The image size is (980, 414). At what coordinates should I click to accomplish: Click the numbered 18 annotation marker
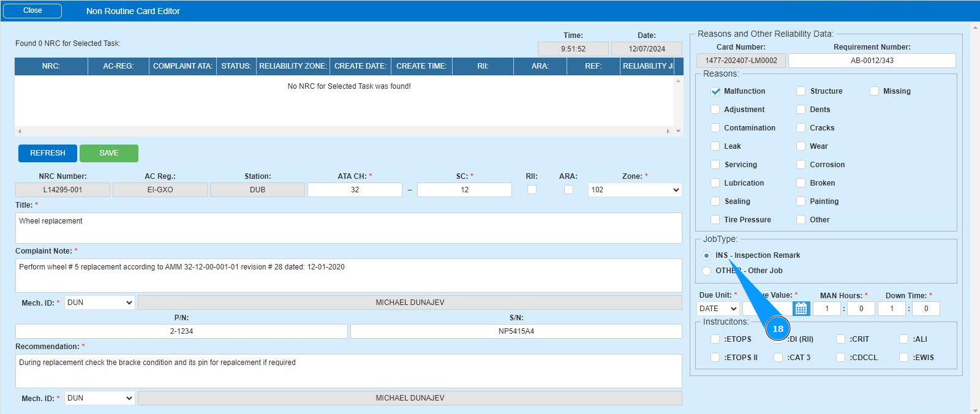point(777,329)
